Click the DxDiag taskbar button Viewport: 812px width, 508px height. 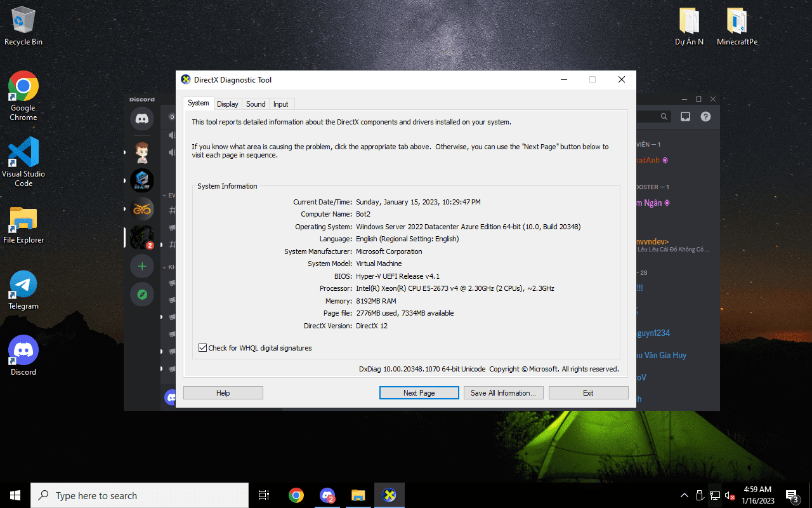[x=390, y=495]
